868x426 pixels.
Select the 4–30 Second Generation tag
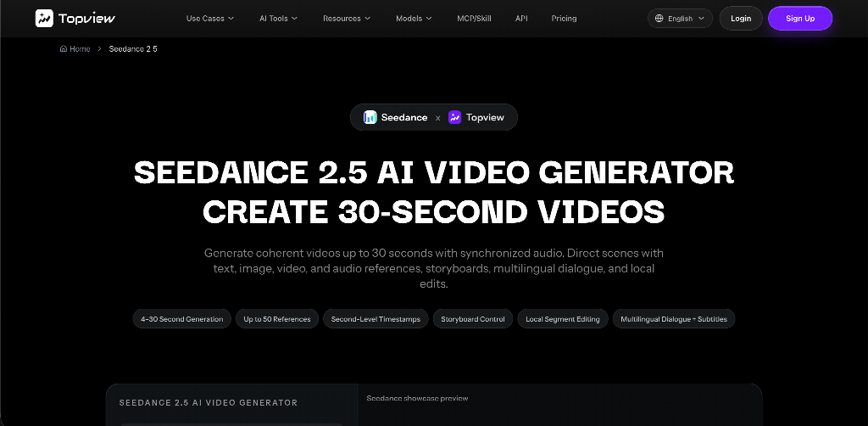coord(181,318)
